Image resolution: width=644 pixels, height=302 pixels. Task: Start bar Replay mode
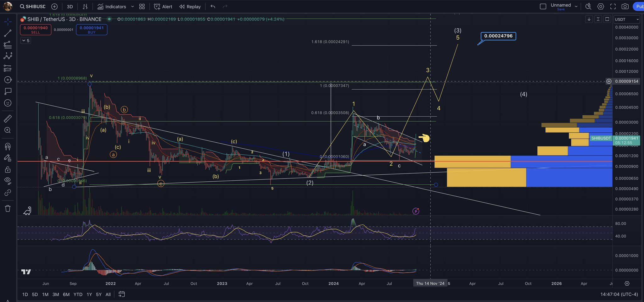coord(190,7)
